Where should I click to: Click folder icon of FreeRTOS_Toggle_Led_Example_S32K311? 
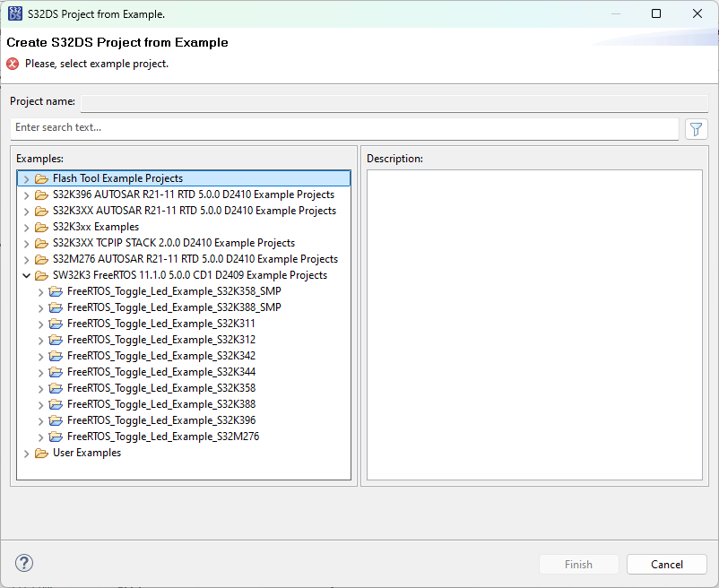click(56, 324)
